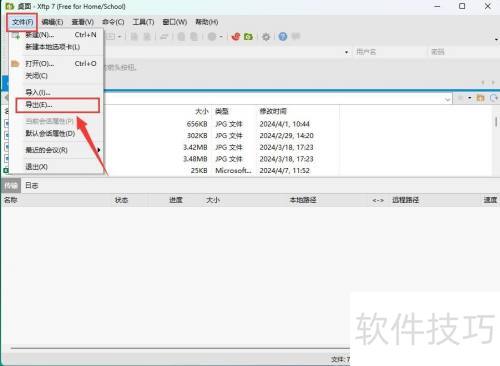The height and width of the screenshot is (366, 500).
Task: Open the host address dropdown arrow
Action: (x=346, y=52)
